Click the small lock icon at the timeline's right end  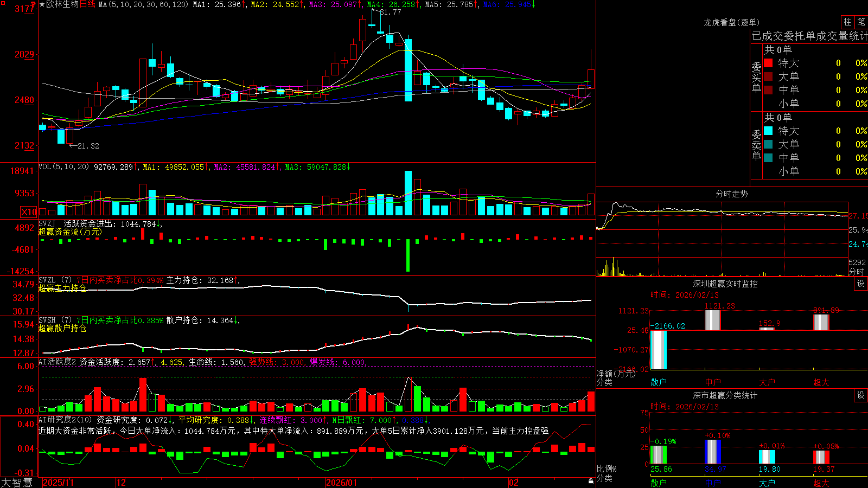click(591, 481)
